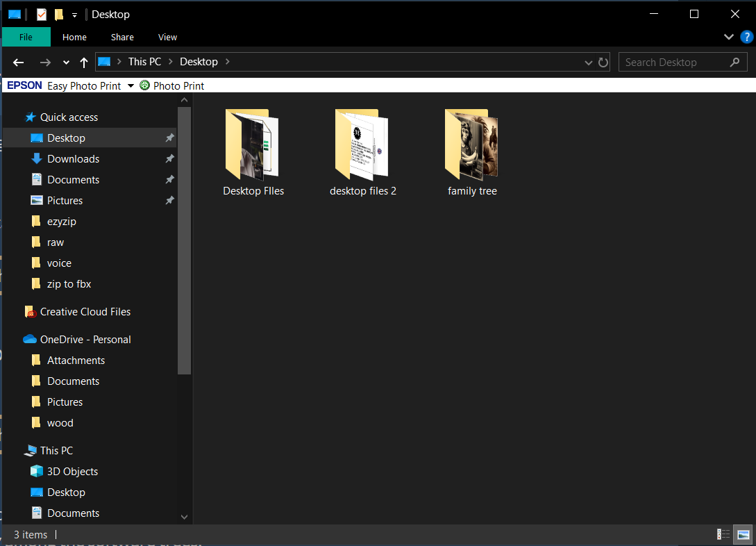The width and height of the screenshot is (756, 546).
Task: Open the quick access toolbar customize chevron
Action: tap(74, 14)
